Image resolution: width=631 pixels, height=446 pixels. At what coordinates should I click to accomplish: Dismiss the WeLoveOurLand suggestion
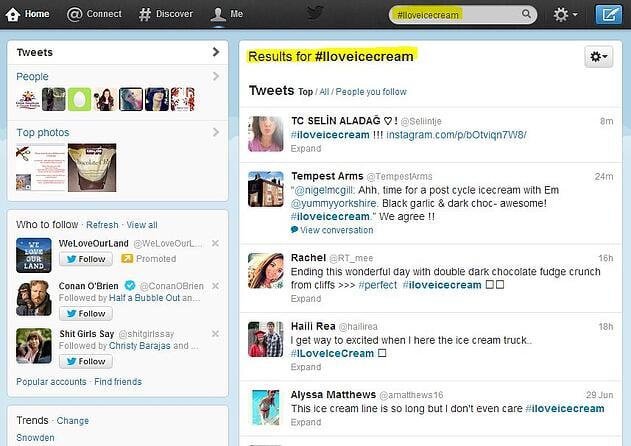(215, 243)
